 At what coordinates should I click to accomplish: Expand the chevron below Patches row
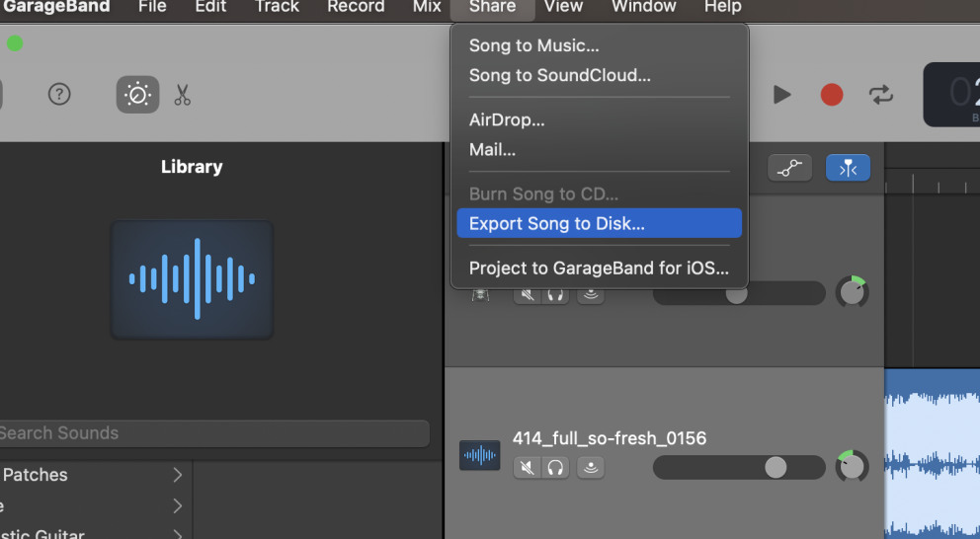(178, 505)
